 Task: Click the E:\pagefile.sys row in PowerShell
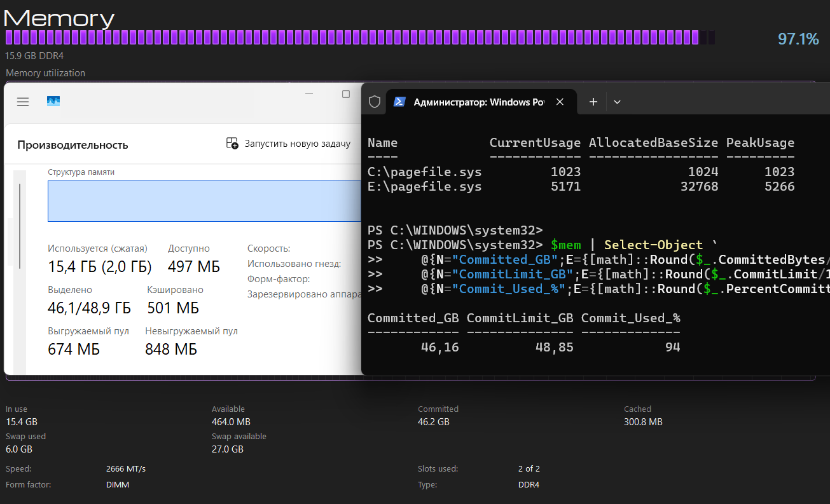click(x=581, y=187)
